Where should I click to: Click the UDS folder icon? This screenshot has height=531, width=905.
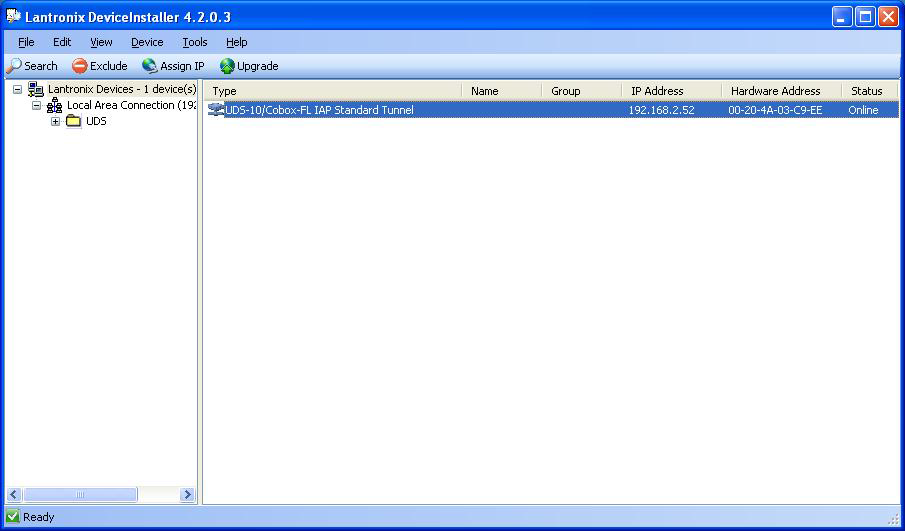[x=74, y=121]
